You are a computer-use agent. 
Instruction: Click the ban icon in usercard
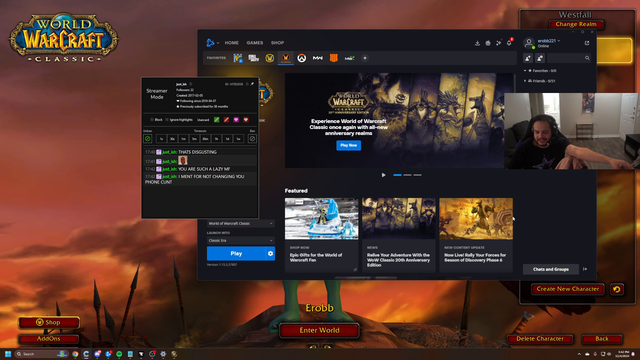[252, 139]
